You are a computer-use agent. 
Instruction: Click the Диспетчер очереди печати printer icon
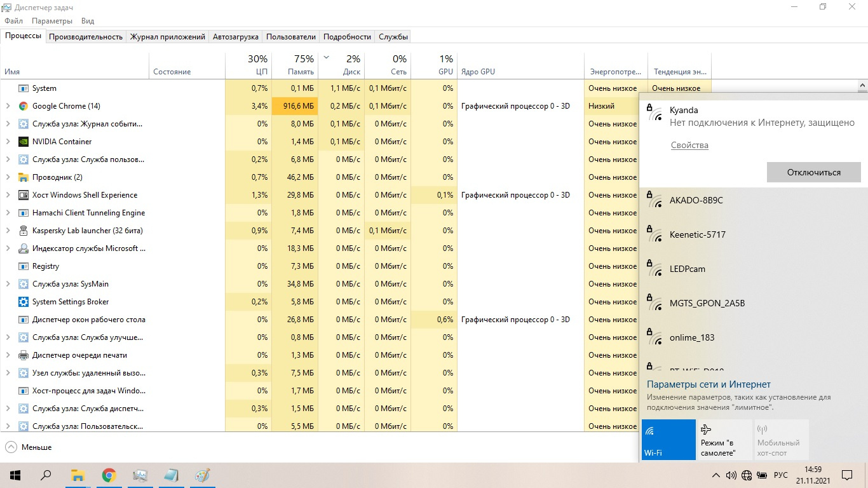(24, 355)
